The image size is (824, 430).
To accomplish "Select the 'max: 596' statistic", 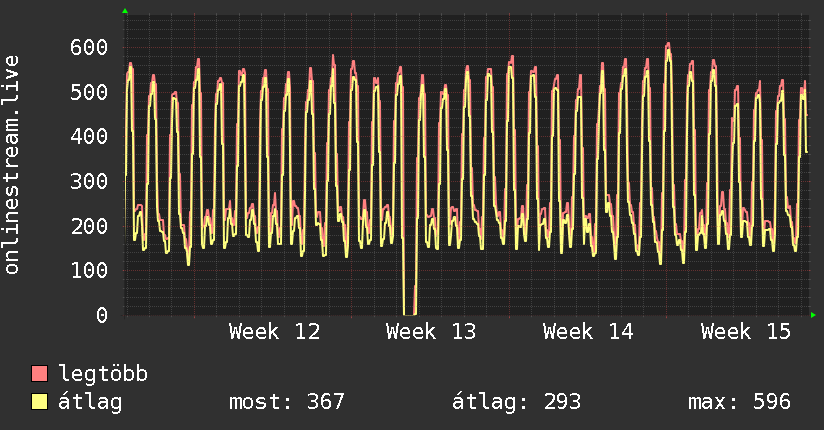I will tap(739, 402).
